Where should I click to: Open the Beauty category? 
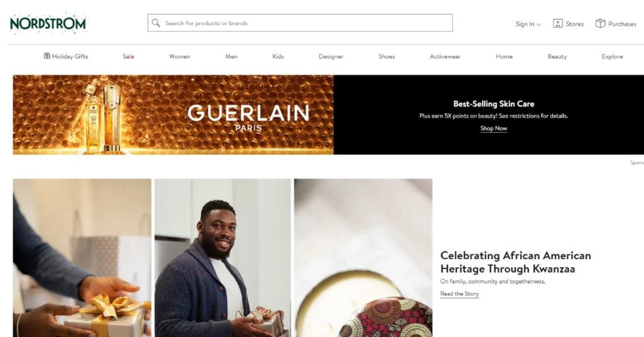point(557,56)
